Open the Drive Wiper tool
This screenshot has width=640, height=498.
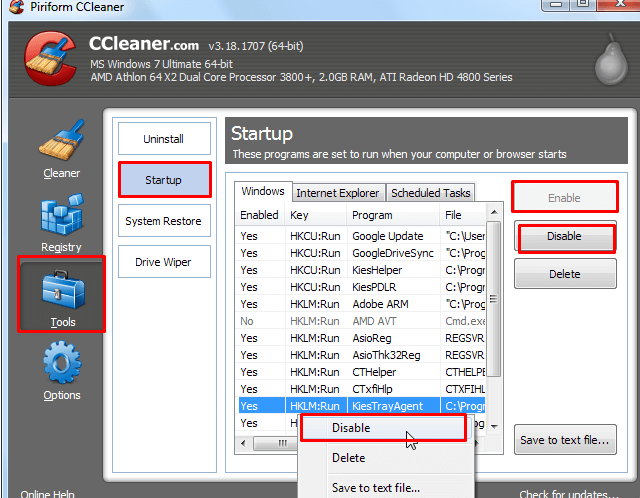point(164,262)
